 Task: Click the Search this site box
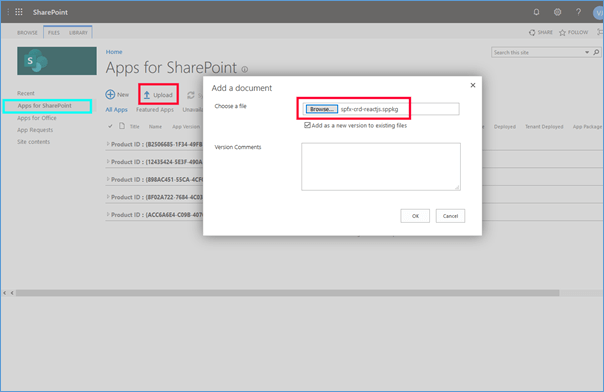(x=537, y=52)
